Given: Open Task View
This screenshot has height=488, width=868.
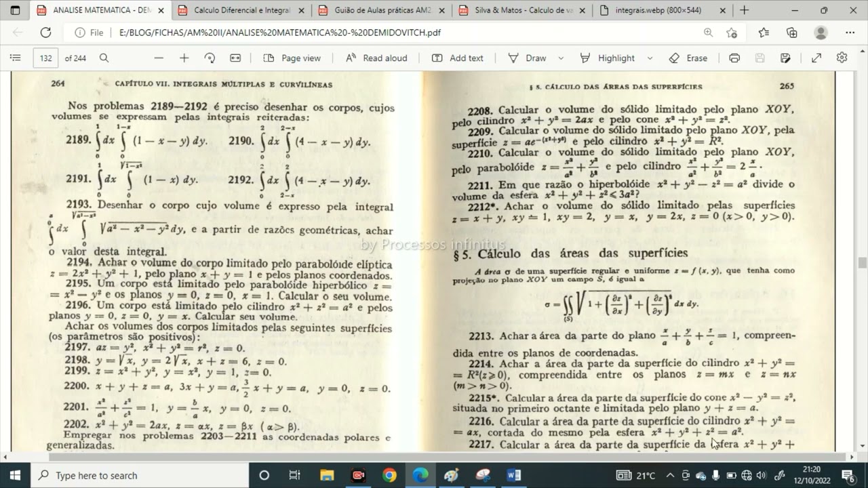Looking at the screenshot, I should pos(295,475).
